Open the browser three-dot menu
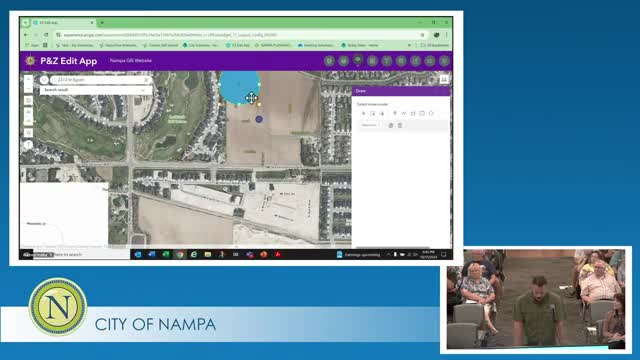Image resolution: width=640 pixels, height=360 pixels. [x=447, y=35]
